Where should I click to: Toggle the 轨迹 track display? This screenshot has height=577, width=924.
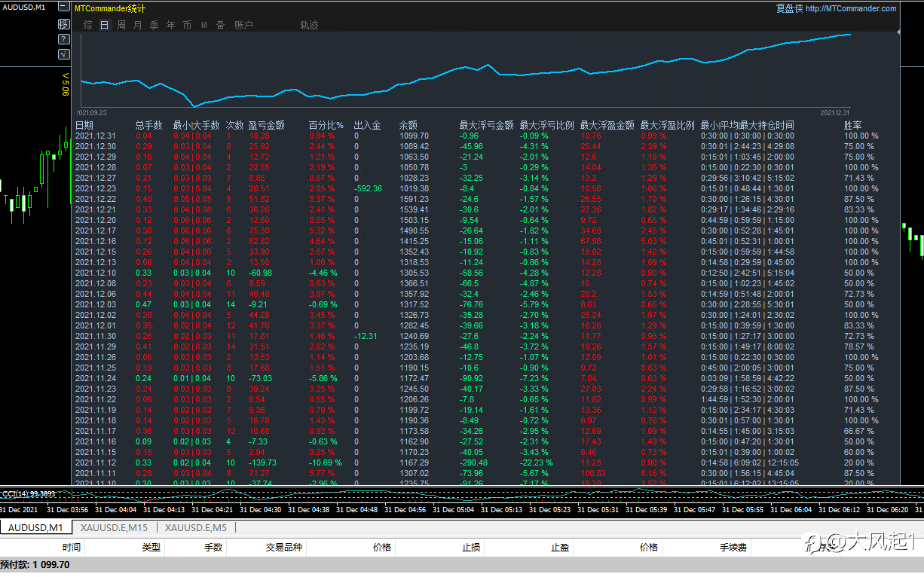click(x=309, y=25)
